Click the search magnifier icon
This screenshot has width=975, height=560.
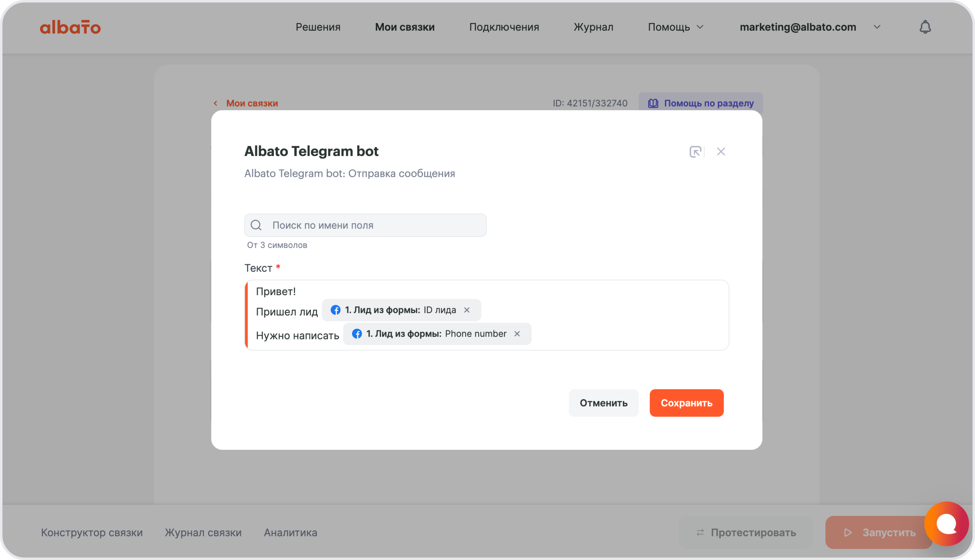256,225
